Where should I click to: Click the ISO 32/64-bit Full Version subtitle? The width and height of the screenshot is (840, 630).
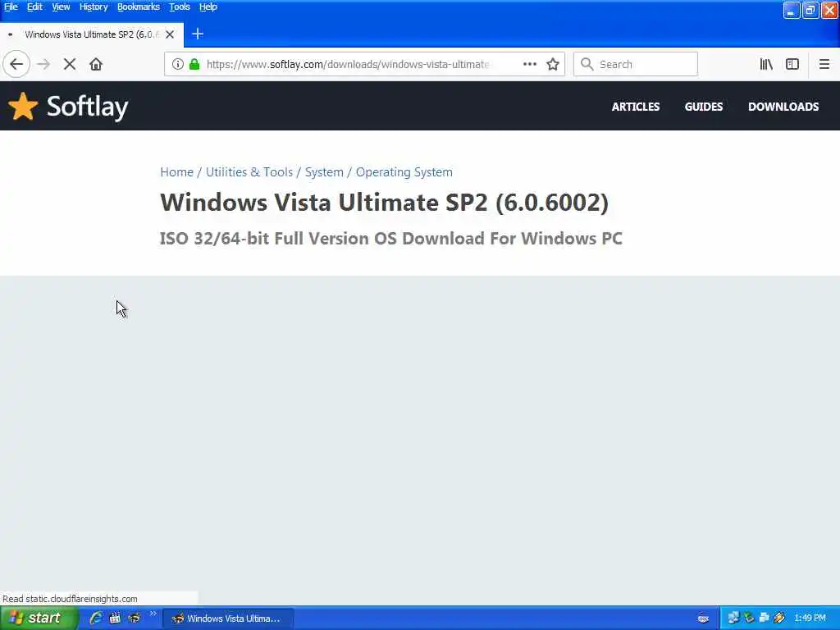[x=391, y=239]
